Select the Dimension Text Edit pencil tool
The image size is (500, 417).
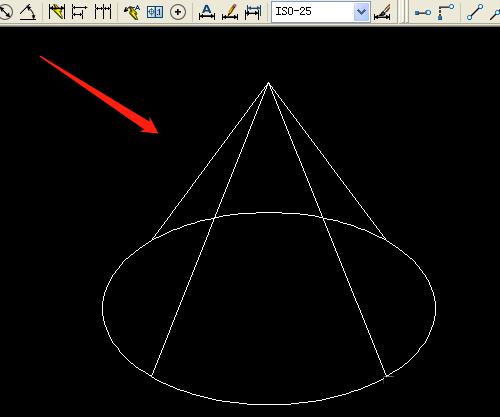click(x=230, y=12)
